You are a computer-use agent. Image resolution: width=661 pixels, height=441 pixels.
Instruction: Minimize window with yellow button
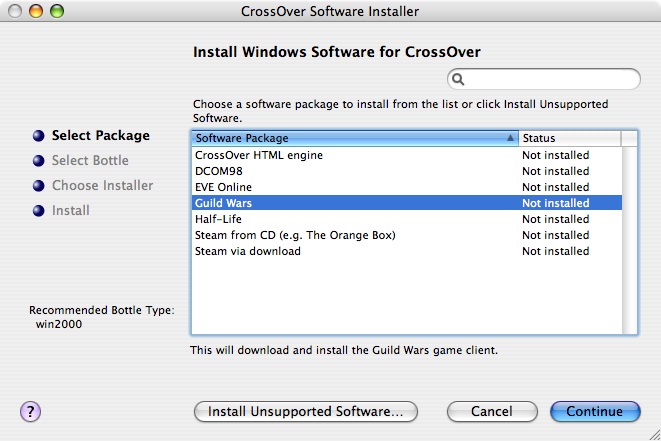[36, 11]
